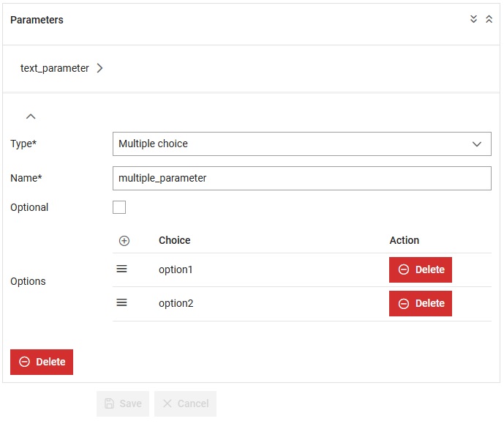The image size is (504, 424).
Task: Click minus icon on bottom parameter Delete
Action: (24, 362)
